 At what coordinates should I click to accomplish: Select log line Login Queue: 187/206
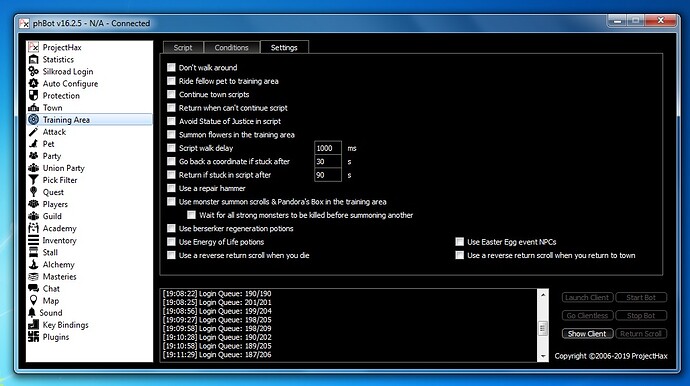[217, 355]
